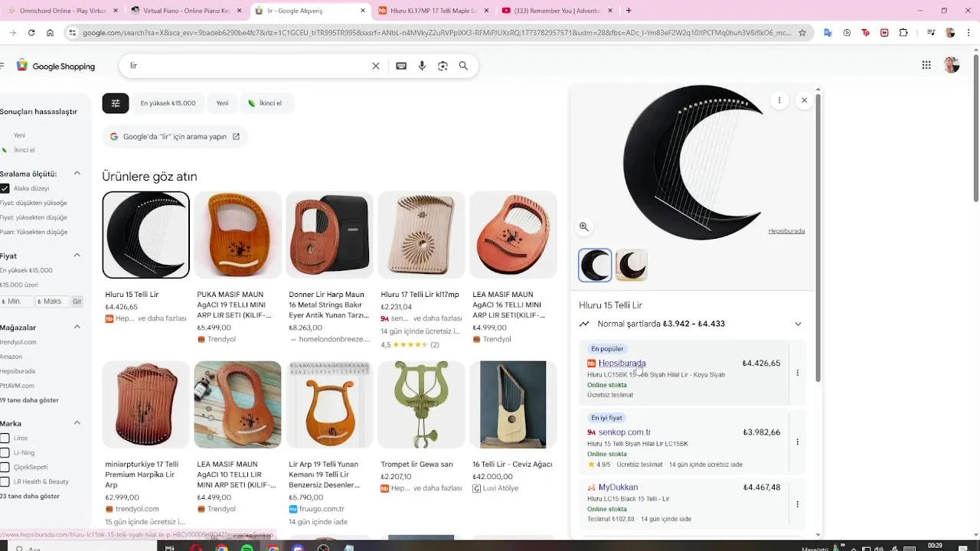Collapse the Sıralama ölçütü section
This screenshot has width=980, height=551.
click(x=77, y=174)
